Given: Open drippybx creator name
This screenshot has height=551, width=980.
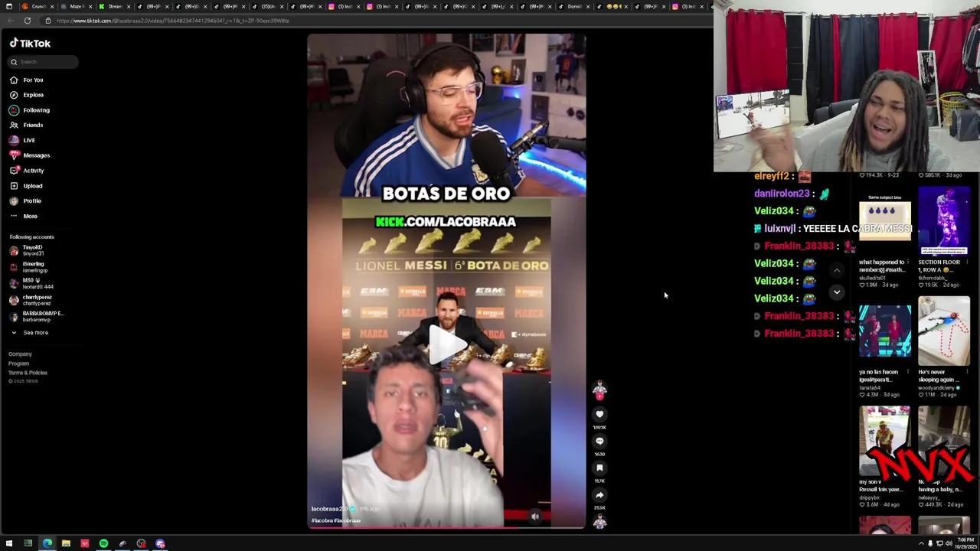Looking at the screenshot, I should click(870, 497).
